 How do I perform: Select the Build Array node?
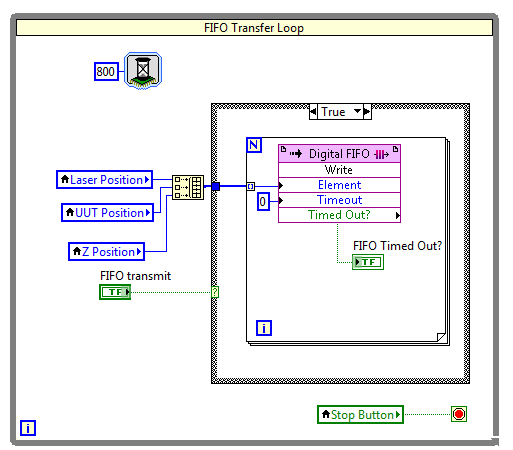coord(188,187)
